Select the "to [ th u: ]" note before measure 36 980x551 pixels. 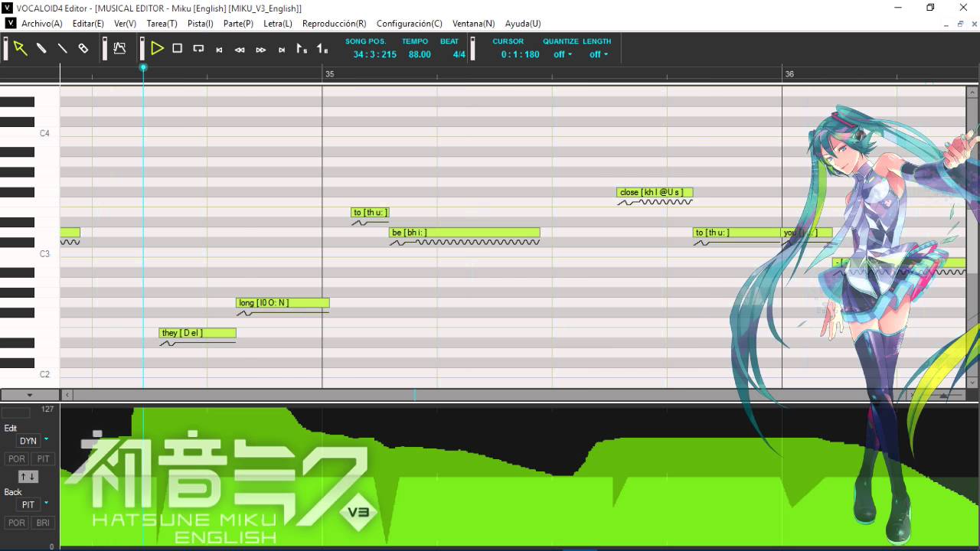pos(737,233)
